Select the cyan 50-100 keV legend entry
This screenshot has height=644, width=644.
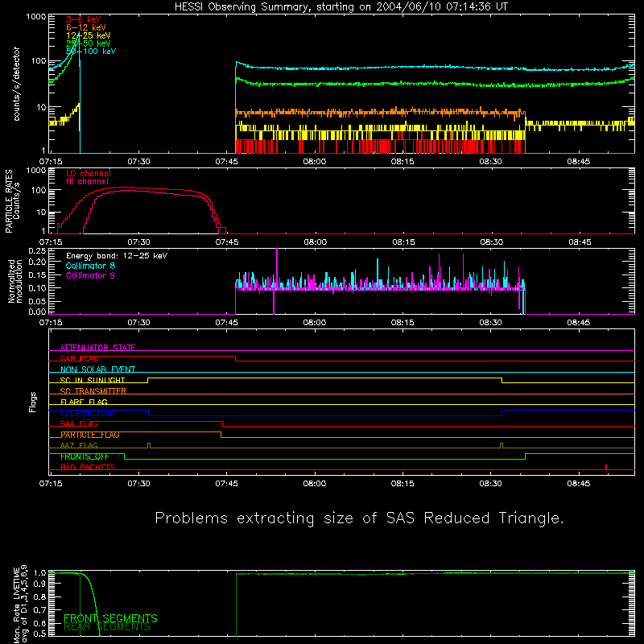(91, 52)
